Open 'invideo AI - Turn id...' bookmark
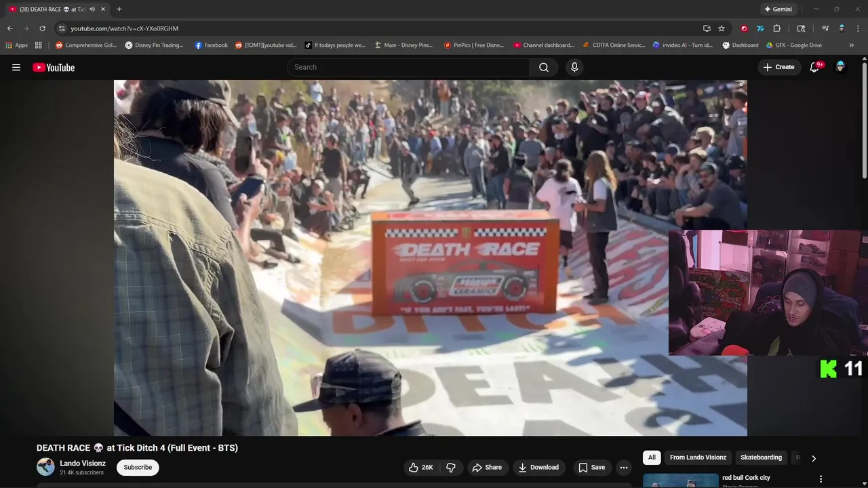 pyautogui.click(x=682, y=45)
